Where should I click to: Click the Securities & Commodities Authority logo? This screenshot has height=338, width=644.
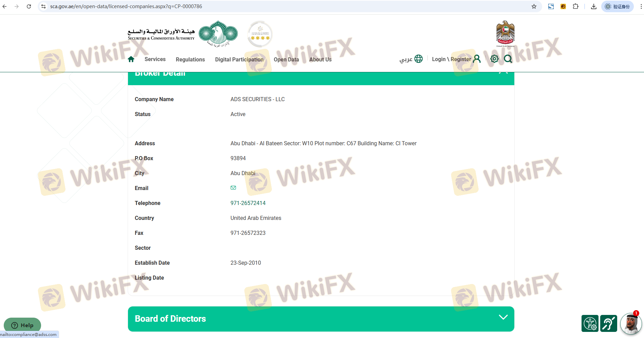183,34
